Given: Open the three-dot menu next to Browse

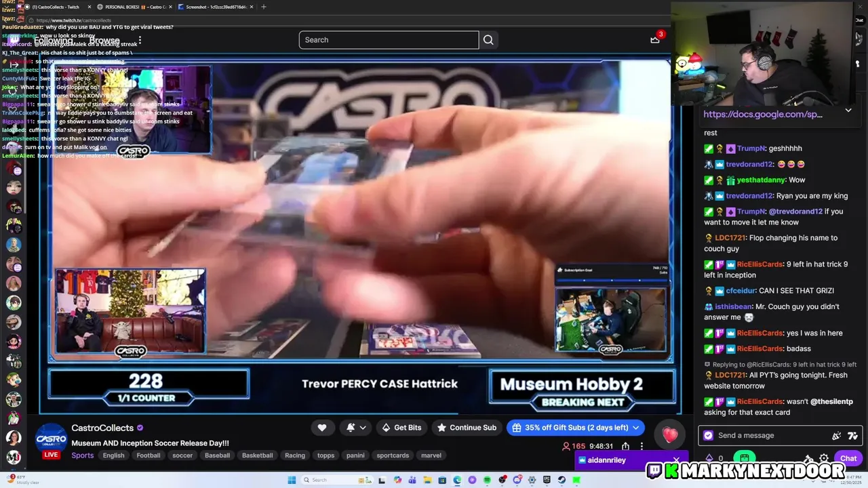Looking at the screenshot, I should click(x=140, y=41).
